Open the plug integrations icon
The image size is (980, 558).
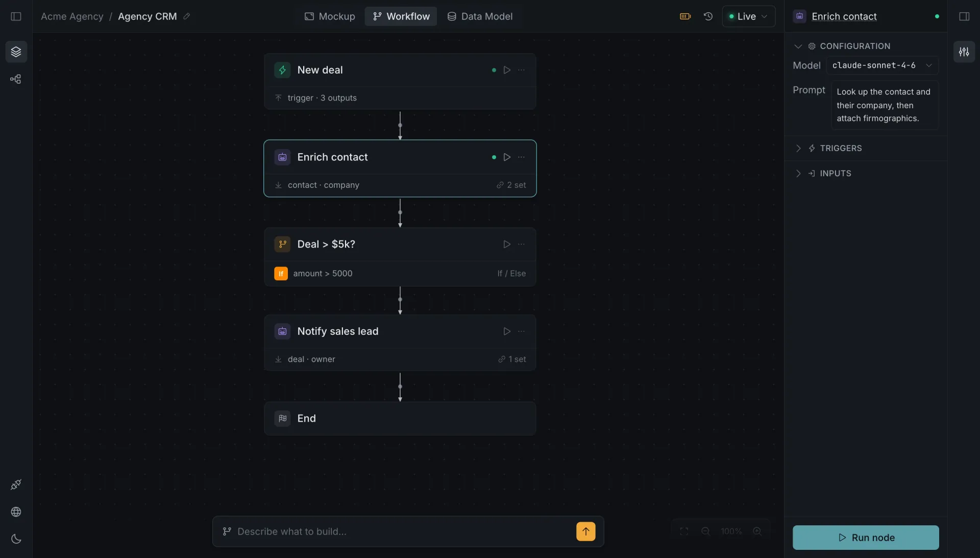pyautogui.click(x=16, y=484)
